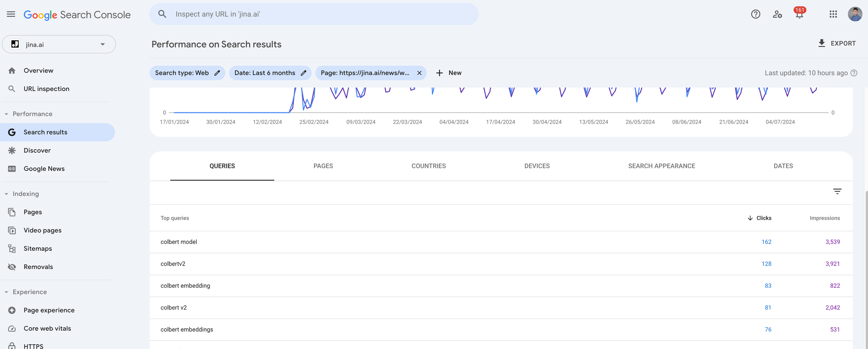This screenshot has height=349, width=868.
Task: Open the Help question mark icon
Action: pyautogui.click(x=756, y=14)
